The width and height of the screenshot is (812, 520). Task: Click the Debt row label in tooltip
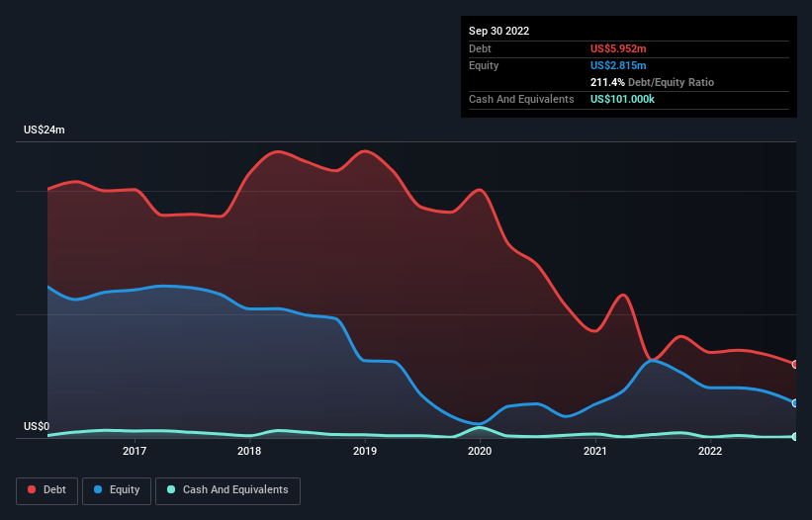[x=480, y=48]
